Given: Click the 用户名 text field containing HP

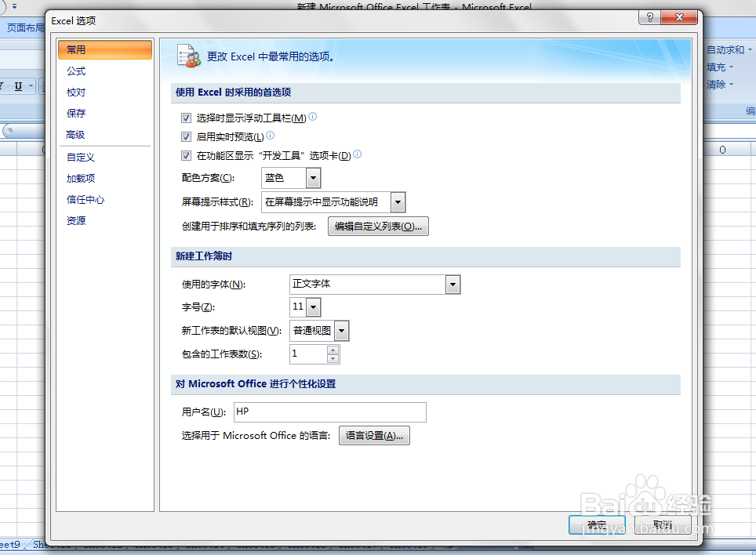Looking at the screenshot, I should click(330, 412).
